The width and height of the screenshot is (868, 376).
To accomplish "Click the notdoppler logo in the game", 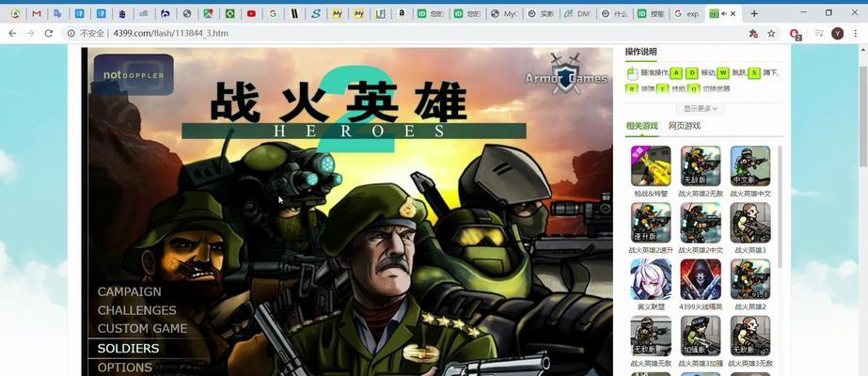I will tap(134, 74).
